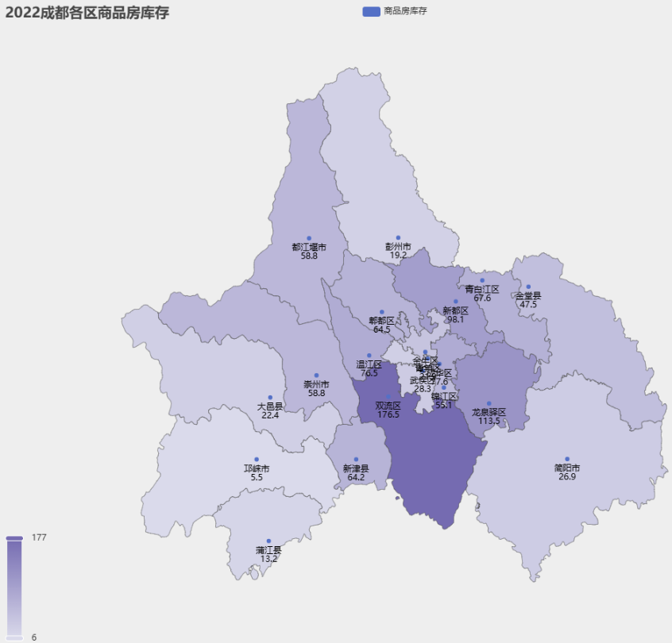Select the blue marker dot above 郫都区
Image resolution: width=672 pixels, height=643 pixels.
click(382, 312)
